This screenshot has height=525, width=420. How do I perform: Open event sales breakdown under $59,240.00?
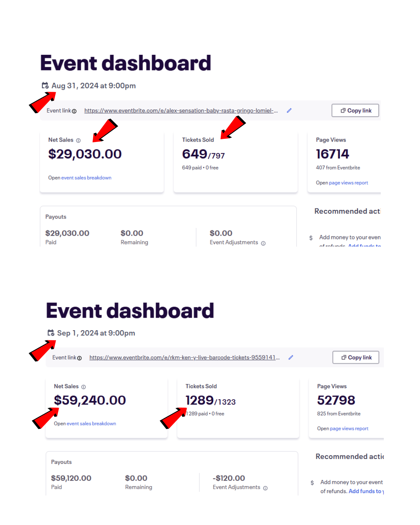click(x=91, y=423)
